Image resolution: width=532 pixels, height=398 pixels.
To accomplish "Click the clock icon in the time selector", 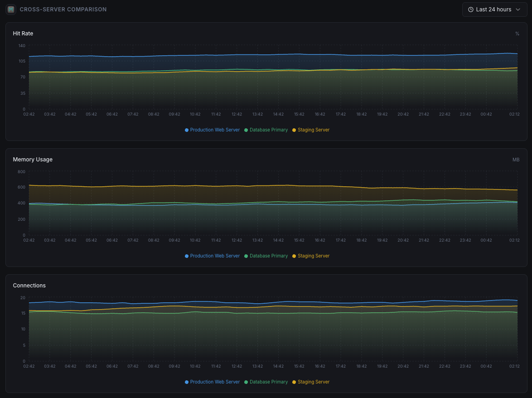I will (x=470, y=10).
